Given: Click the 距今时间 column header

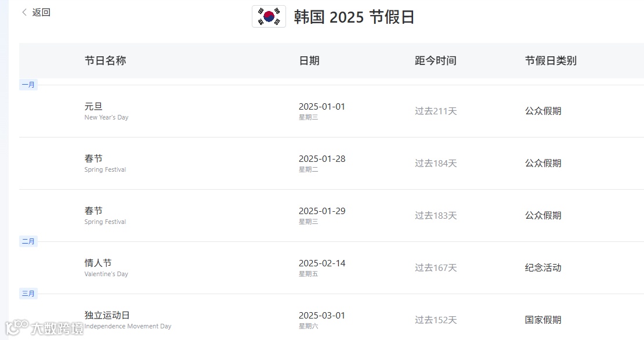Looking at the screenshot, I should click(x=435, y=61).
